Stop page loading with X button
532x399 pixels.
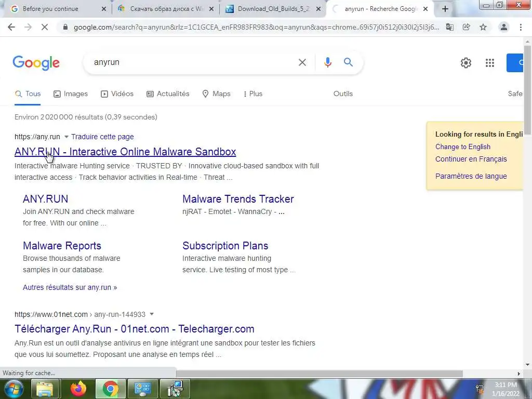45,27
